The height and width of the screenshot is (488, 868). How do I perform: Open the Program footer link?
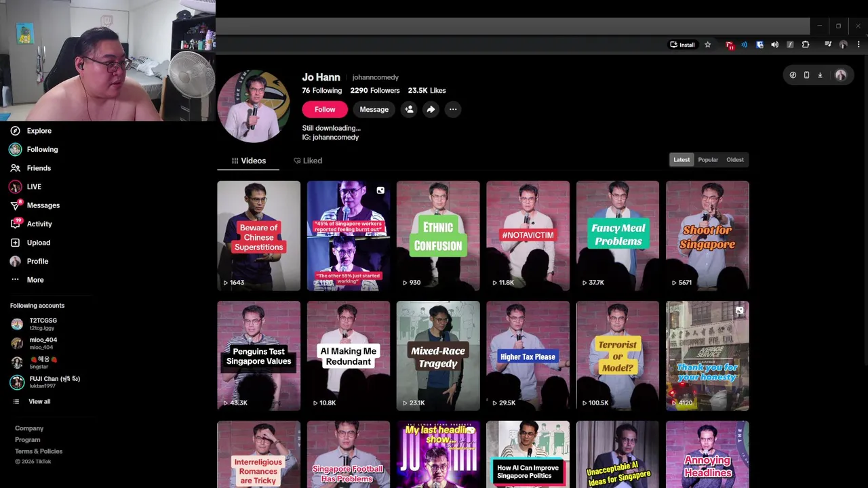[28, 440]
